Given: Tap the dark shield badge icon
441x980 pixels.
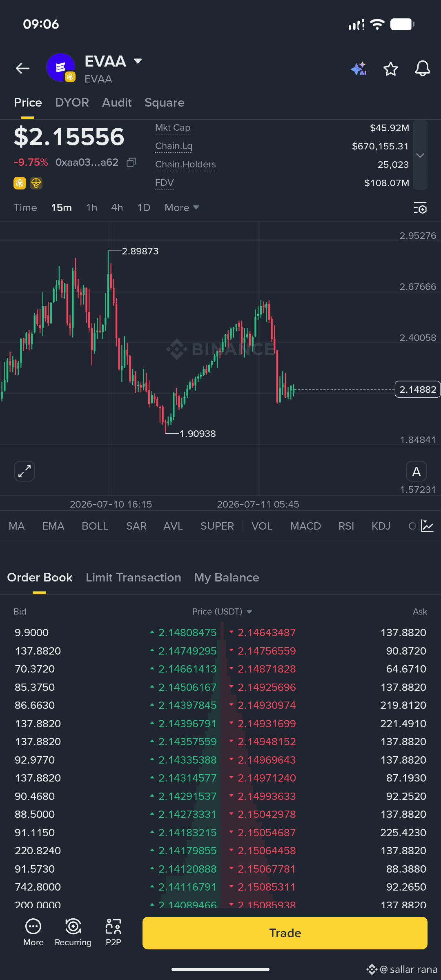Looking at the screenshot, I should (36, 183).
